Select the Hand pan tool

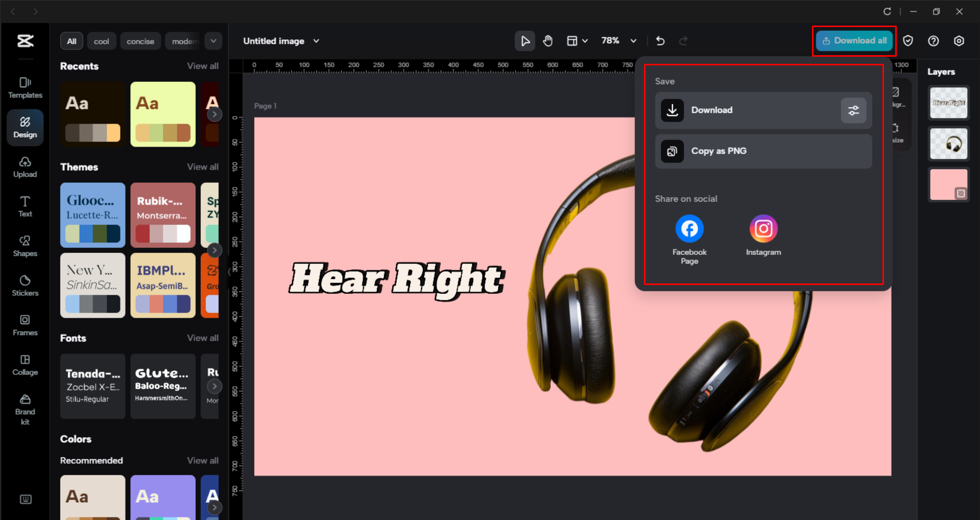point(547,40)
